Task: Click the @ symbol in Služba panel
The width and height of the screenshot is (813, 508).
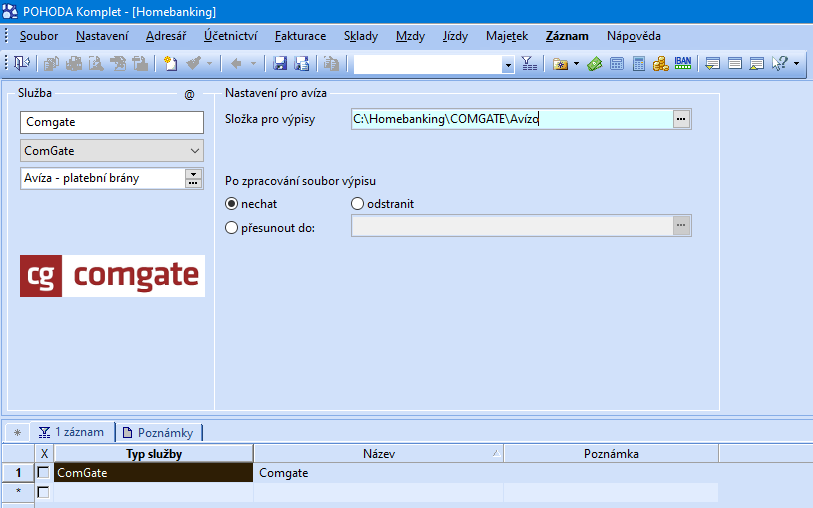Action: (189, 94)
